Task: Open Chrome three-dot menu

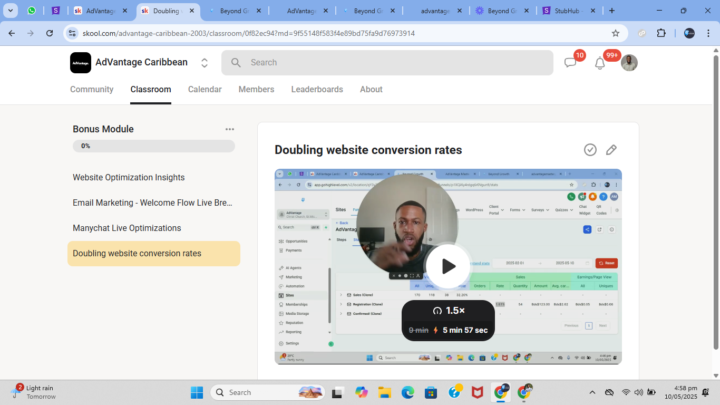Action: [x=709, y=33]
